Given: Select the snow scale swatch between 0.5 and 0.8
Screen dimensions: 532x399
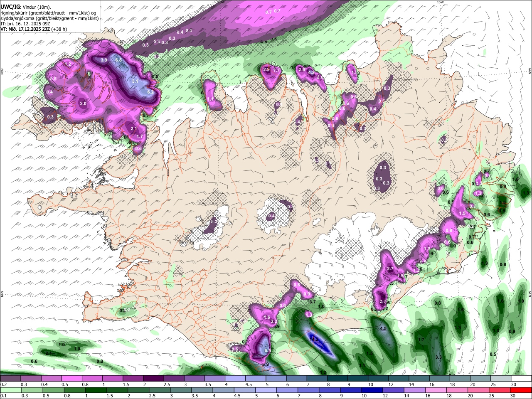Looking at the screenshot, I should pyautogui.click(x=71, y=379).
